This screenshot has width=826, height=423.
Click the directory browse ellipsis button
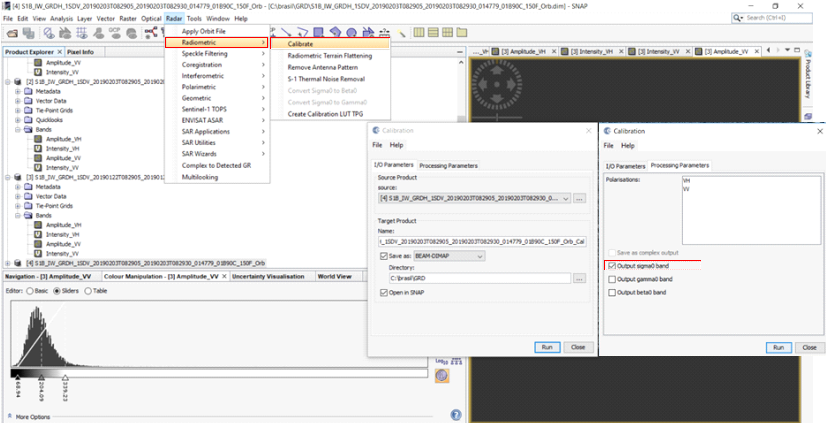[x=579, y=278]
